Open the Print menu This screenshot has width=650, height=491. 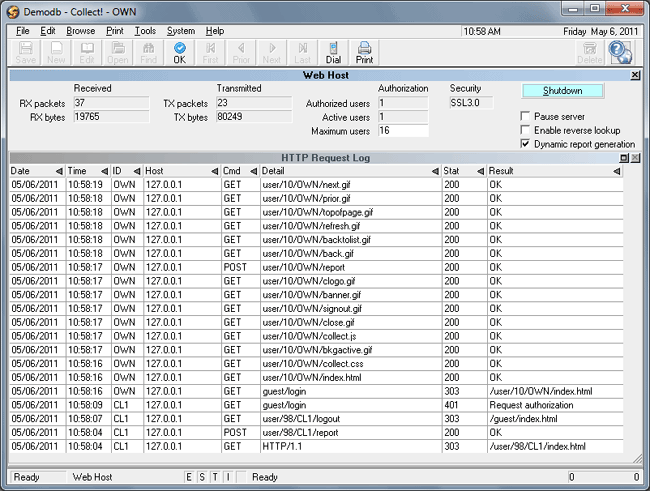[115, 31]
